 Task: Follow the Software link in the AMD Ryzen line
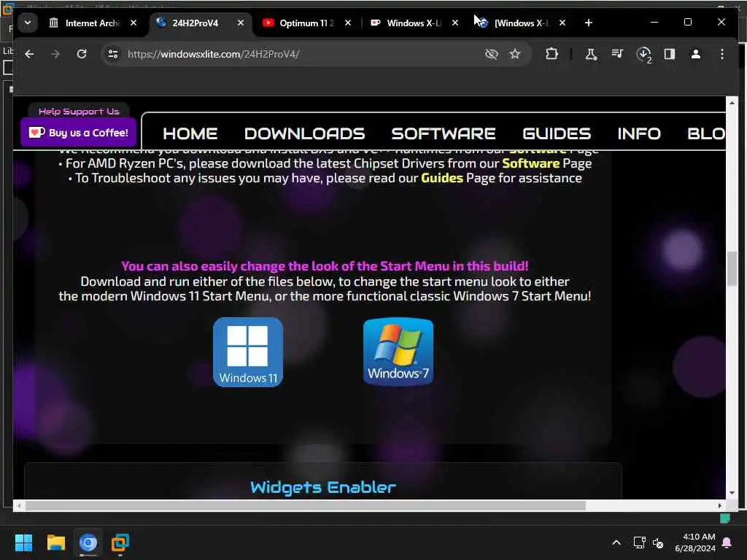[x=531, y=163]
